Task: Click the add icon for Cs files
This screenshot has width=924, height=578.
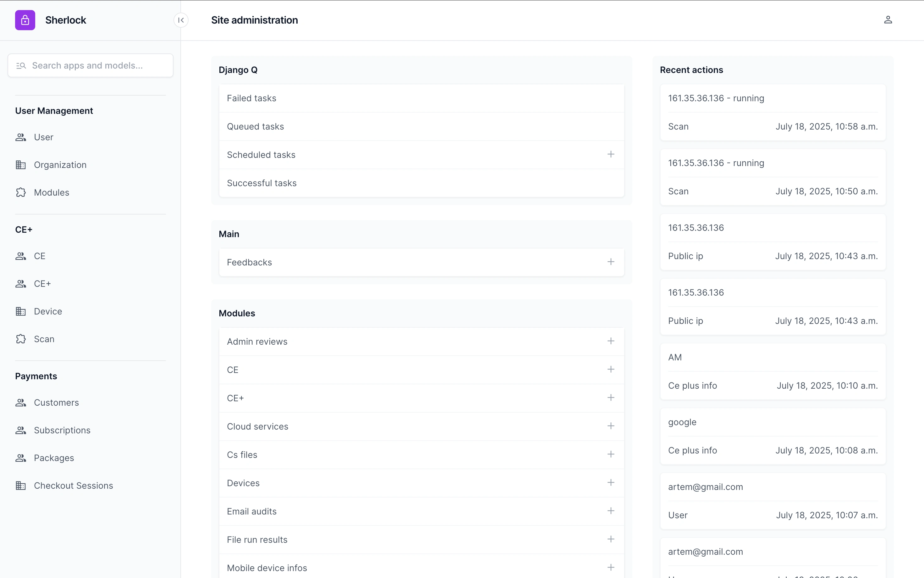Action: pyautogui.click(x=610, y=454)
